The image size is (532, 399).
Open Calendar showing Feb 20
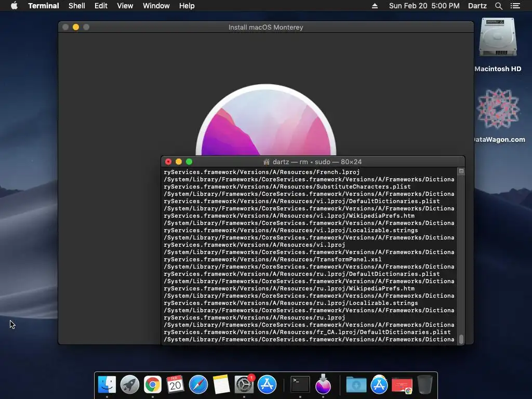(x=175, y=384)
